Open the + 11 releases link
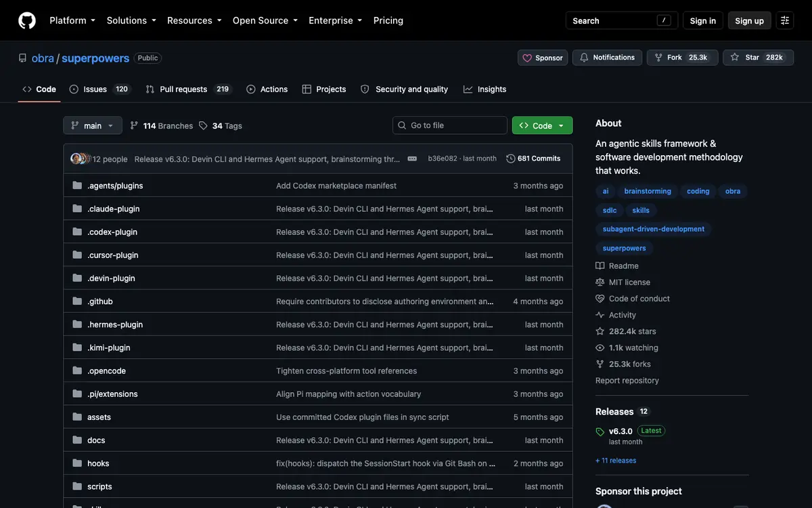This screenshot has height=508, width=812. point(616,461)
